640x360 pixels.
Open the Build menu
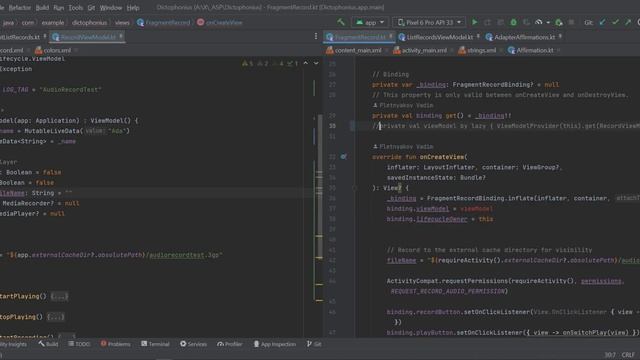coord(42,7)
